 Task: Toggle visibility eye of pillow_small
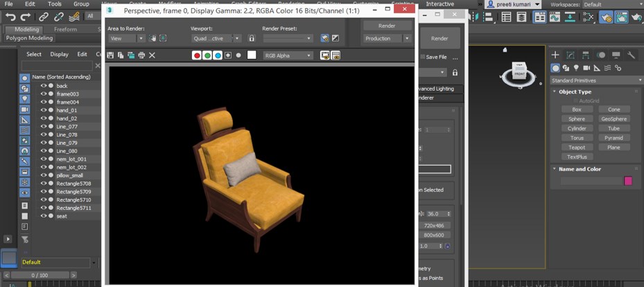[x=43, y=175]
